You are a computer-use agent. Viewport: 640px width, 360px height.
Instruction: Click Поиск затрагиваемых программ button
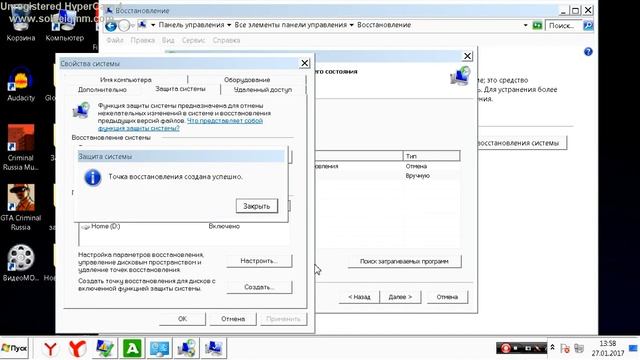404,261
